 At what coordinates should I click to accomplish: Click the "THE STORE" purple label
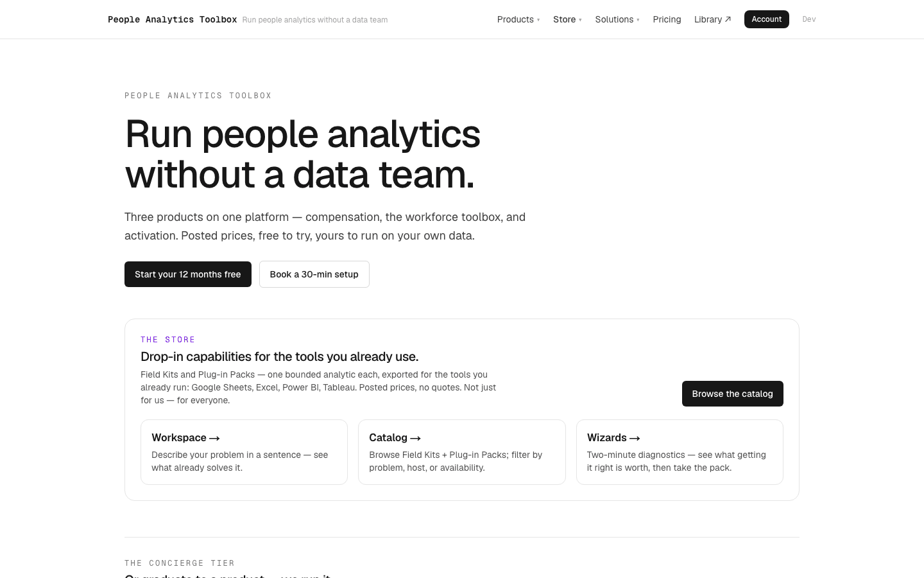168,340
